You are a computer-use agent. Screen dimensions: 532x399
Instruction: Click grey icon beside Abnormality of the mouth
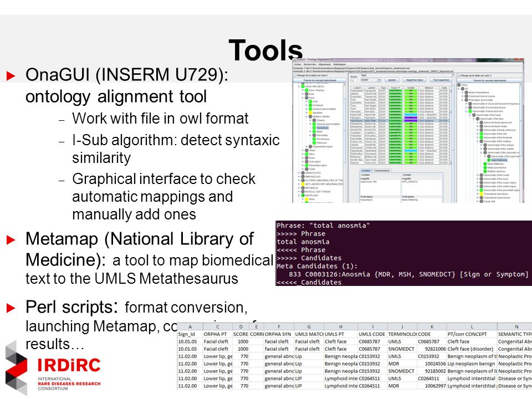481,175
